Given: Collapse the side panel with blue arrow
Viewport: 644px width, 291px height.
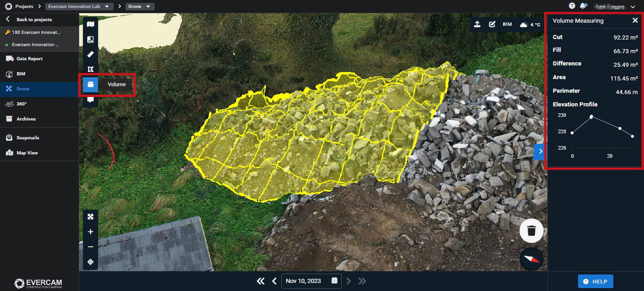Looking at the screenshot, I should point(540,151).
